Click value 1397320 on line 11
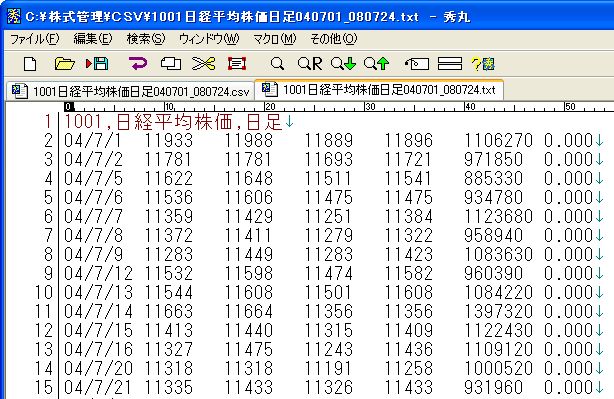This screenshot has height=399, width=614. click(498, 312)
